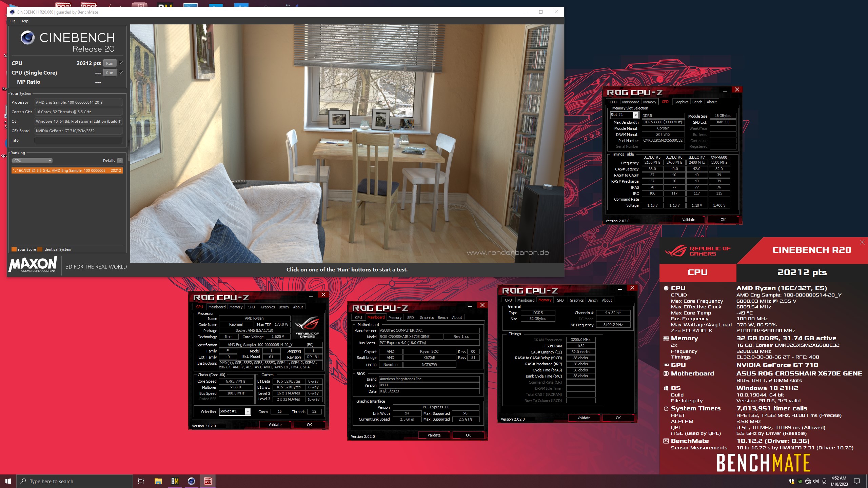This screenshot has height=488, width=868.
Task: Click the Meet Now camera tray icon
Action: coord(824,481)
